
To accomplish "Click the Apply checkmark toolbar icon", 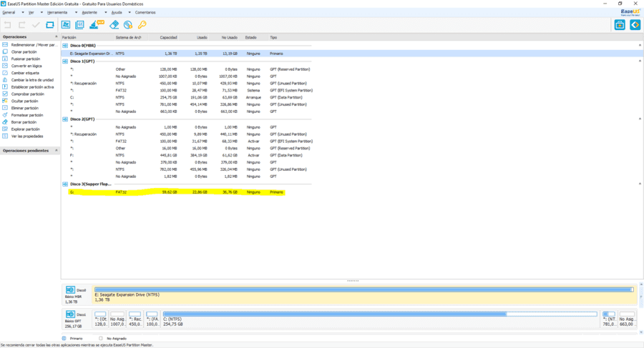I will (x=36, y=24).
